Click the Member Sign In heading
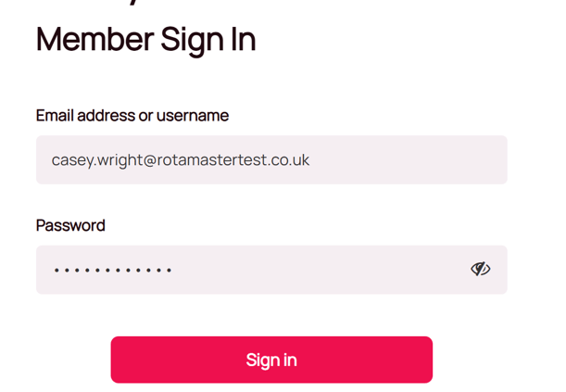The width and height of the screenshot is (566, 392). 145,40
